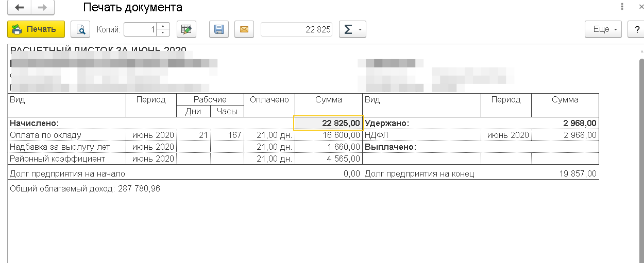644x263 pixels.
Task: Click the Дни sub-header
Action: [193, 111]
